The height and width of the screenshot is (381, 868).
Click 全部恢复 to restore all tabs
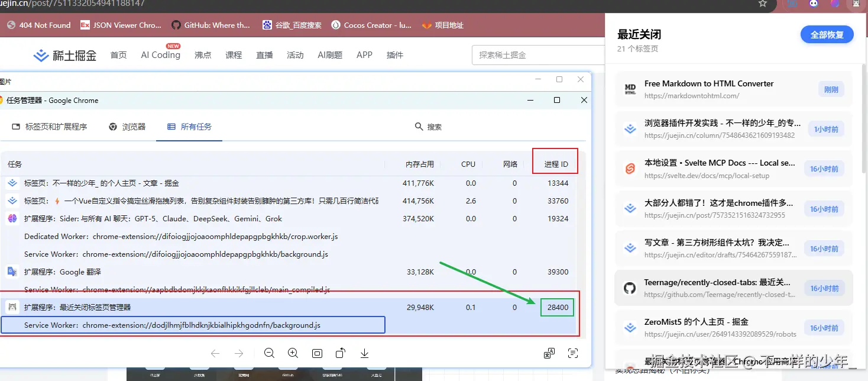[x=827, y=35]
